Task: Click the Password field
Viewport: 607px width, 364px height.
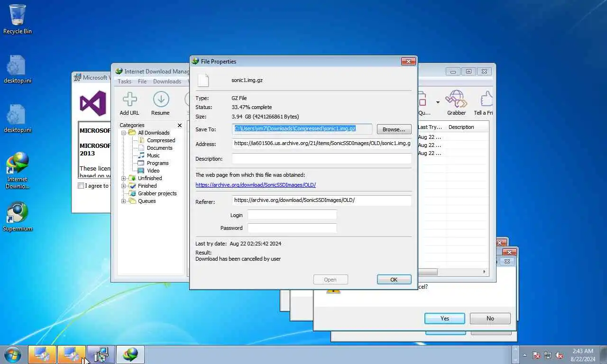Action: (x=292, y=228)
